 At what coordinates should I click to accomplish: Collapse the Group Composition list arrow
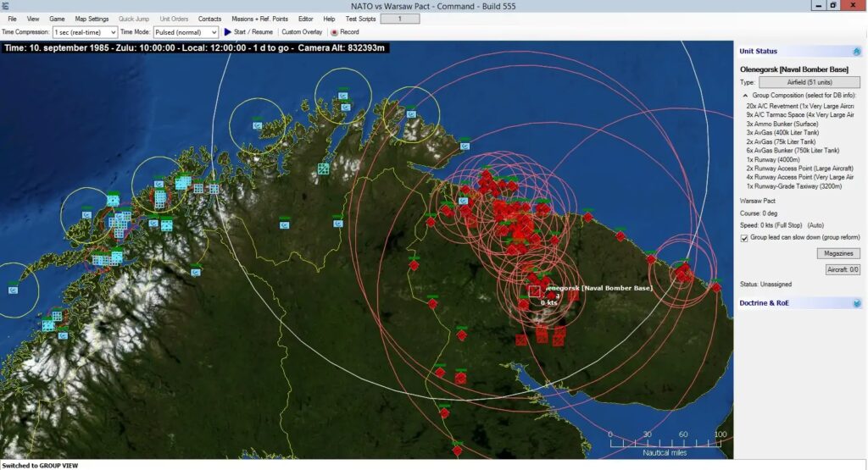click(745, 96)
